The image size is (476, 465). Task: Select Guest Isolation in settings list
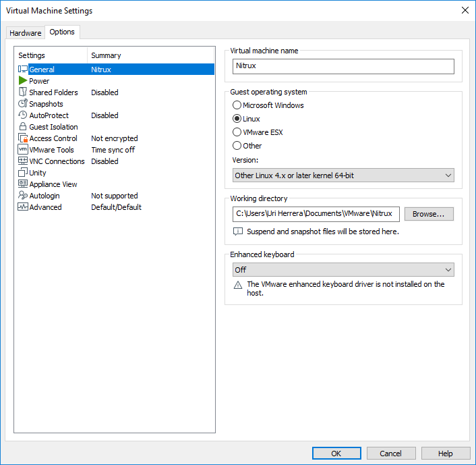(x=116, y=127)
